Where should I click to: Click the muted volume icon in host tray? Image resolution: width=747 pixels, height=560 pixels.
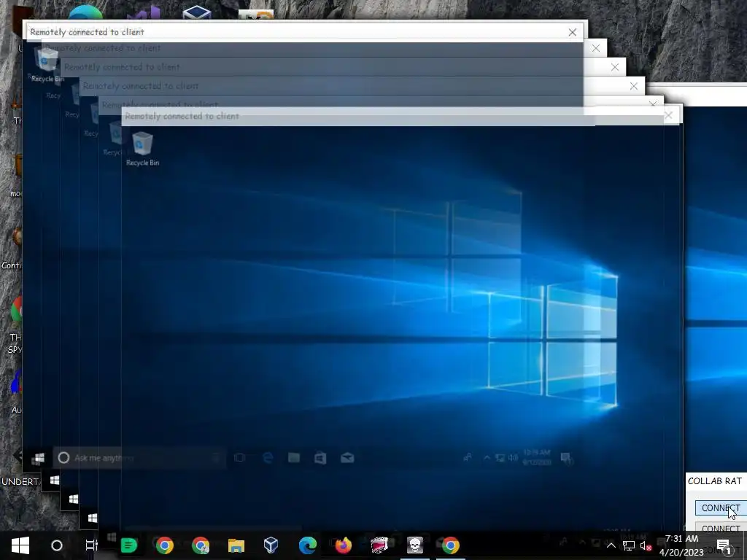pos(646,545)
